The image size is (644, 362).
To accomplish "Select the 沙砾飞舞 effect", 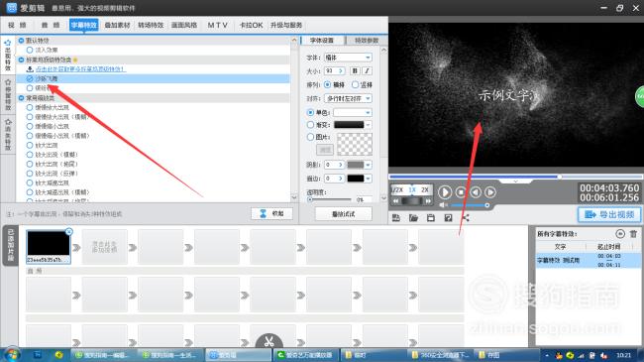I will [153, 78].
